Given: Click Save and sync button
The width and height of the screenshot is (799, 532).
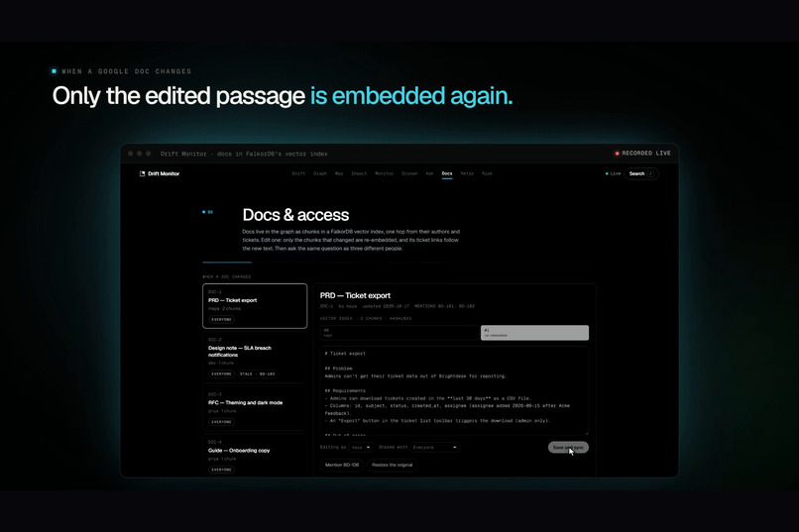Looking at the screenshot, I should coord(568,448).
